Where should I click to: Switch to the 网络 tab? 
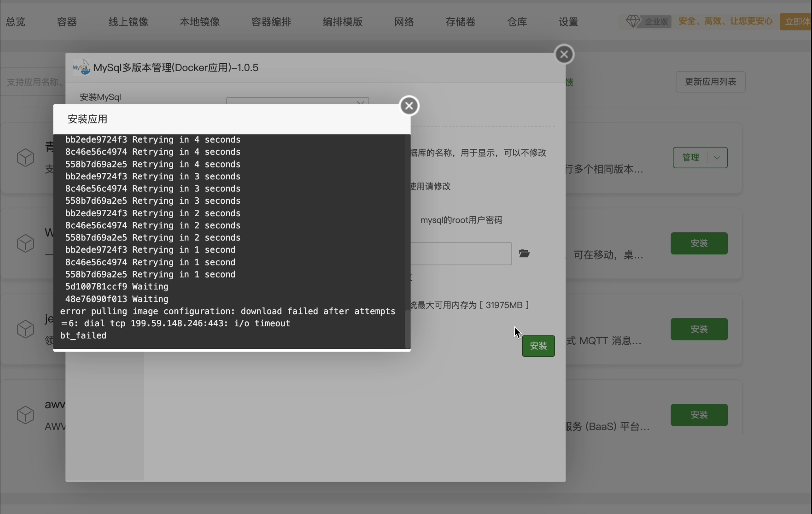(x=404, y=22)
